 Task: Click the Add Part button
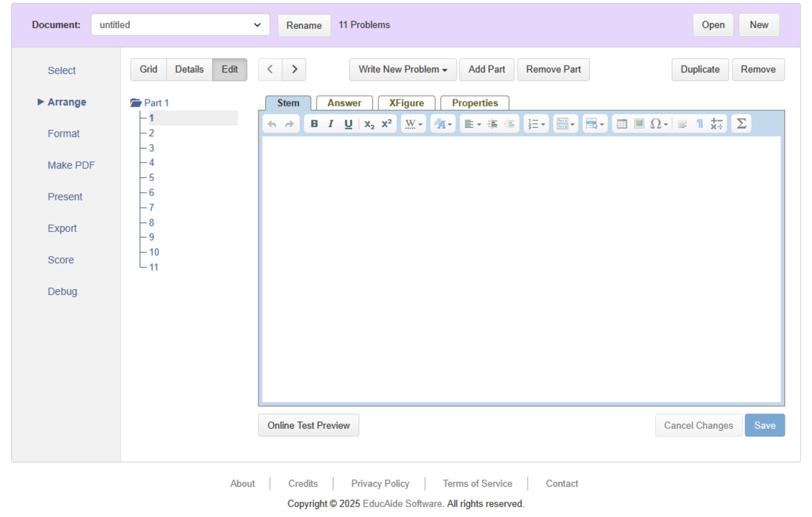point(487,69)
